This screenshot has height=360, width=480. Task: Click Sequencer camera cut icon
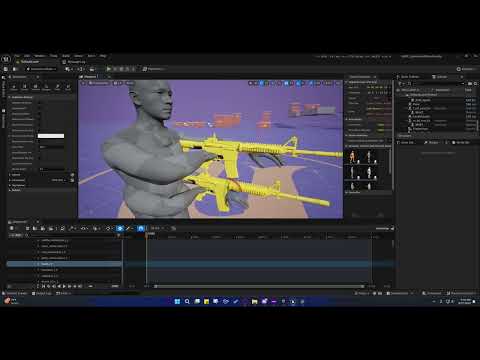pyautogui.click(x=43, y=228)
